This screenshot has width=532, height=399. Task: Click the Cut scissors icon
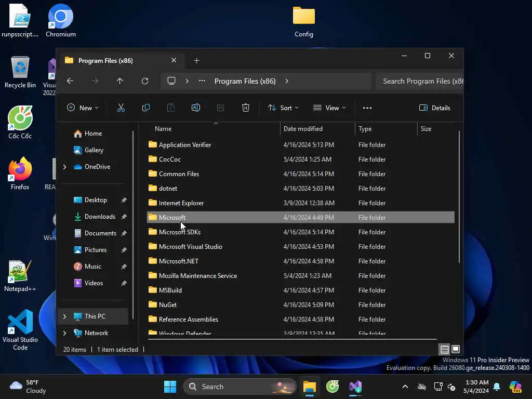[x=121, y=108]
